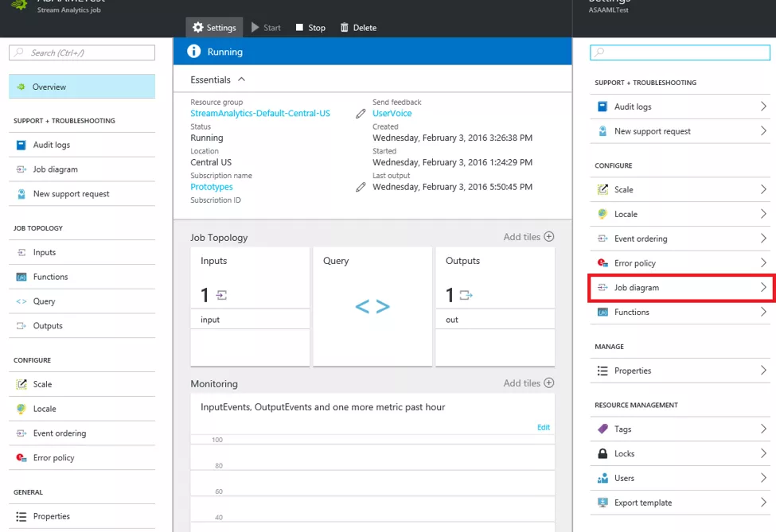Open Audit logs in Settings blade
The image size is (776, 532).
click(680, 107)
